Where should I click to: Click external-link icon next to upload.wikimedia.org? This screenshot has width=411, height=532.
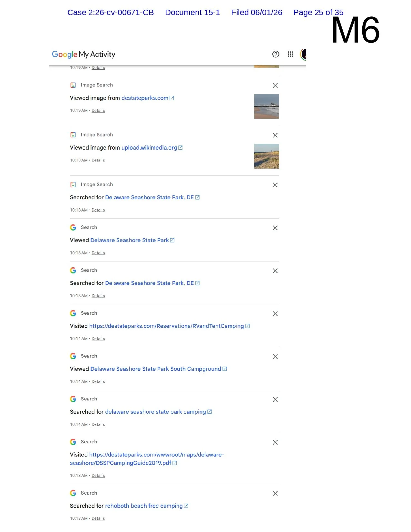(181, 148)
